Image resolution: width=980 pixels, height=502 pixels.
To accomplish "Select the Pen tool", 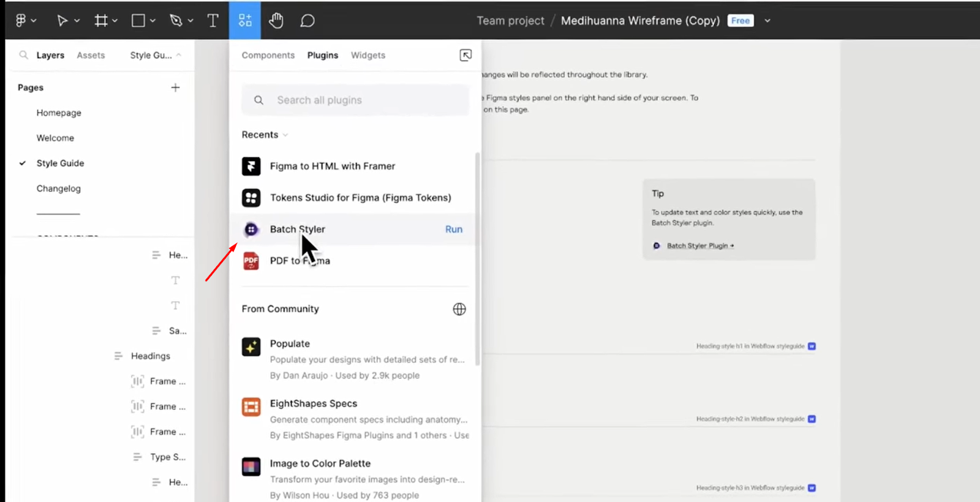I will coord(176,21).
